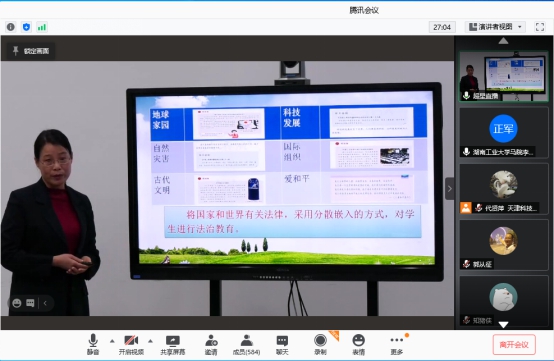
Task: Collapse the participant sidebar with chevron
Action: pos(449,189)
